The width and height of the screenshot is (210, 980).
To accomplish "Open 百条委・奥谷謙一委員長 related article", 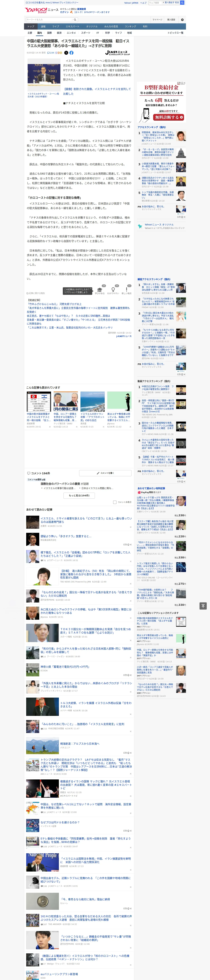I will (x=78, y=321).
